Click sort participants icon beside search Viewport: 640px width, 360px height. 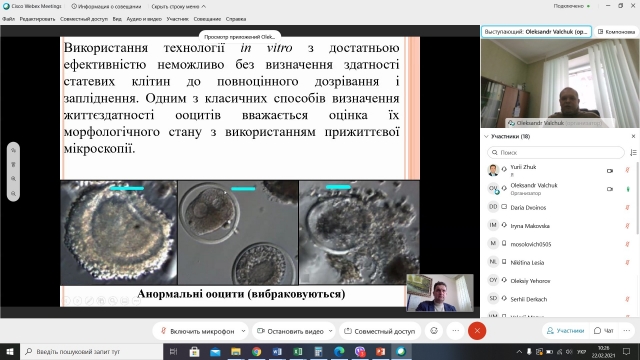point(633,152)
